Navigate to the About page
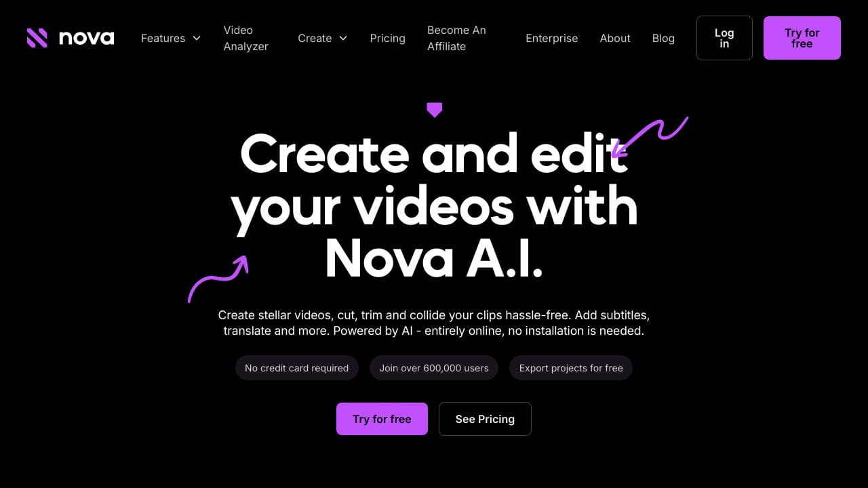Viewport: 868px width, 488px height. [615, 38]
